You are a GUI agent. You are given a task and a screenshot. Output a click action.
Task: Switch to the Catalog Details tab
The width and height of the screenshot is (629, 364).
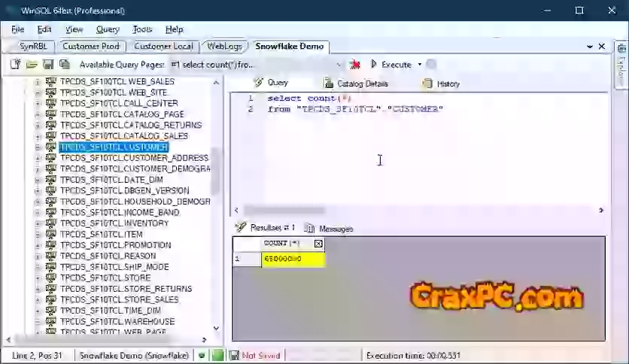357,83
